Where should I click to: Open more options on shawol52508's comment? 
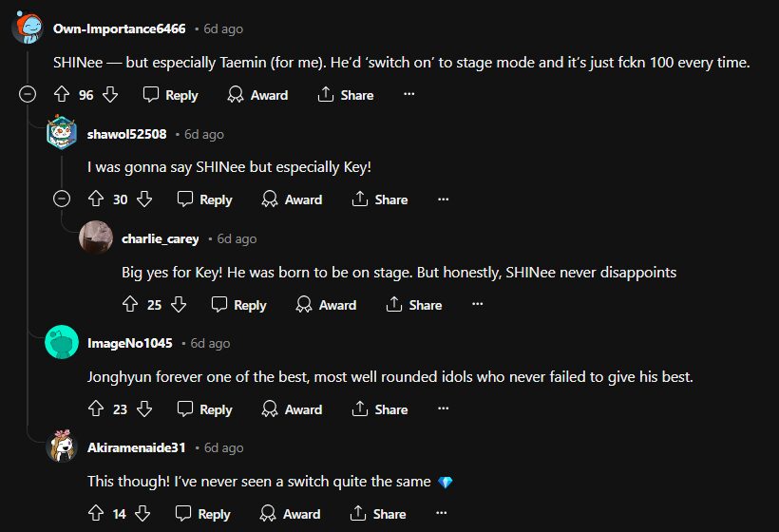(443, 199)
